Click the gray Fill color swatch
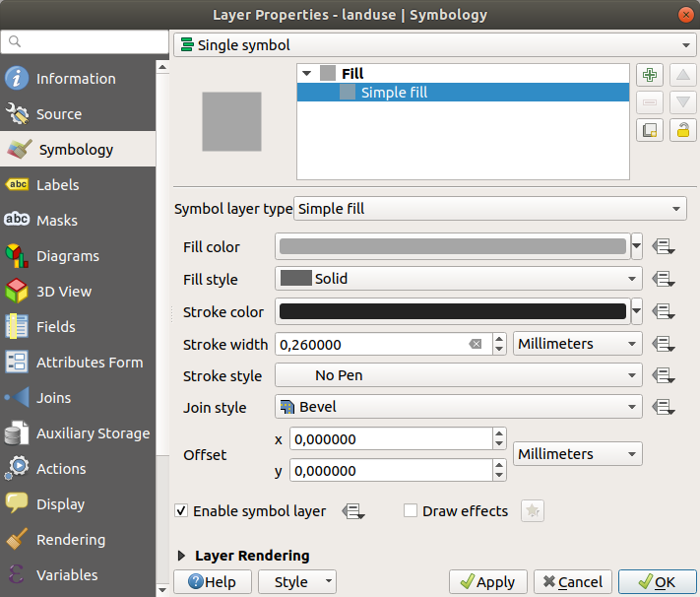 point(453,246)
